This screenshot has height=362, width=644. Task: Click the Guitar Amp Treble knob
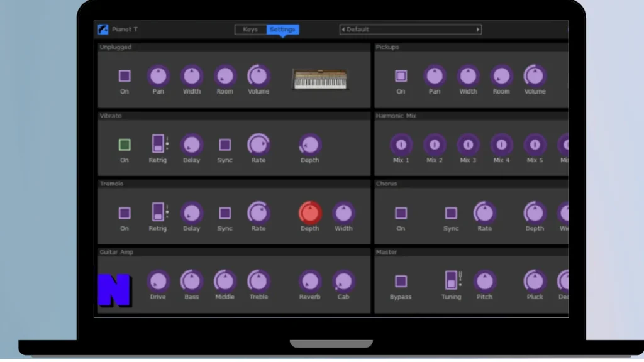click(258, 282)
